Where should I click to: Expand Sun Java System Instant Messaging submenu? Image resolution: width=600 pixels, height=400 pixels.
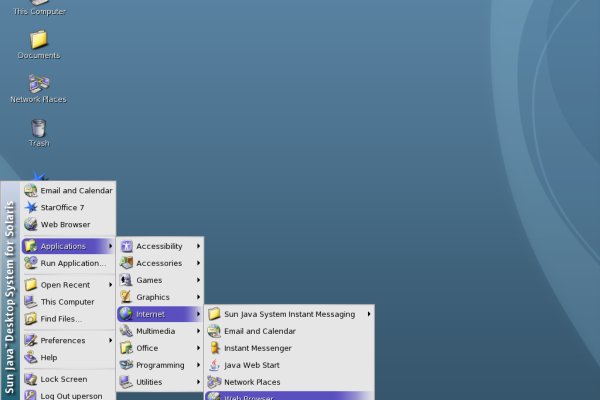click(x=289, y=314)
